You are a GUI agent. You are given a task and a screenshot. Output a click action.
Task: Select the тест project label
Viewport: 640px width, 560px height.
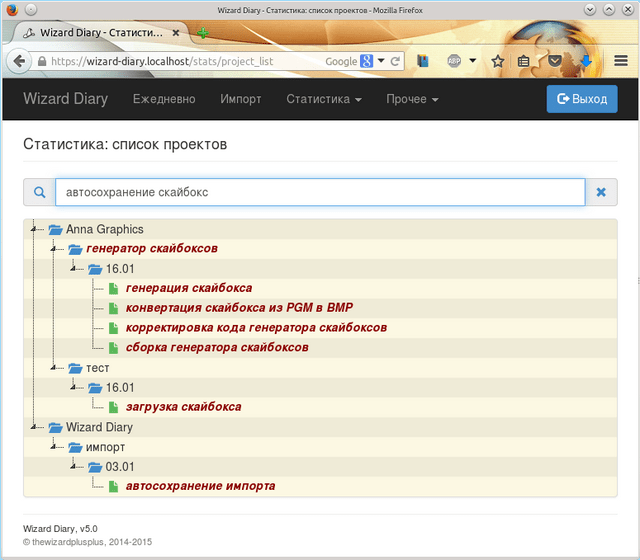tap(98, 368)
